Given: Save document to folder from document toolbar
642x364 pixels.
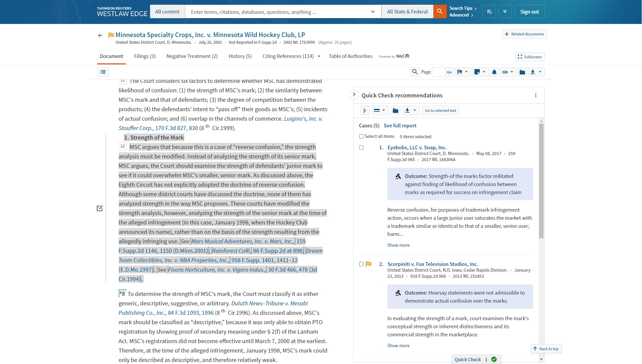Looking at the screenshot, I should pyautogui.click(x=522, y=72).
